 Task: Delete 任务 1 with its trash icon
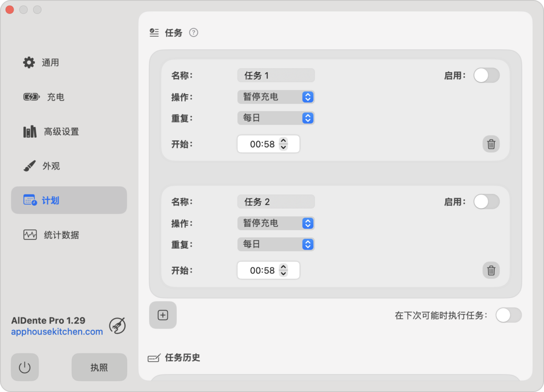[491, 144]
